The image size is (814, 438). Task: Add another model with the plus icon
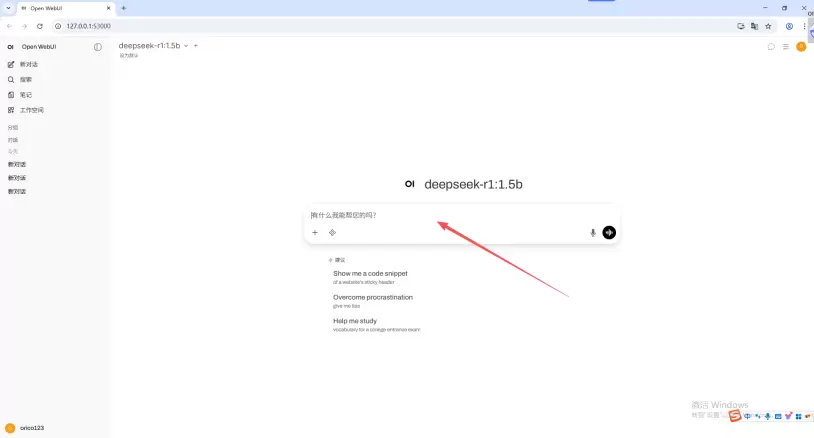(x=196, y=46)
